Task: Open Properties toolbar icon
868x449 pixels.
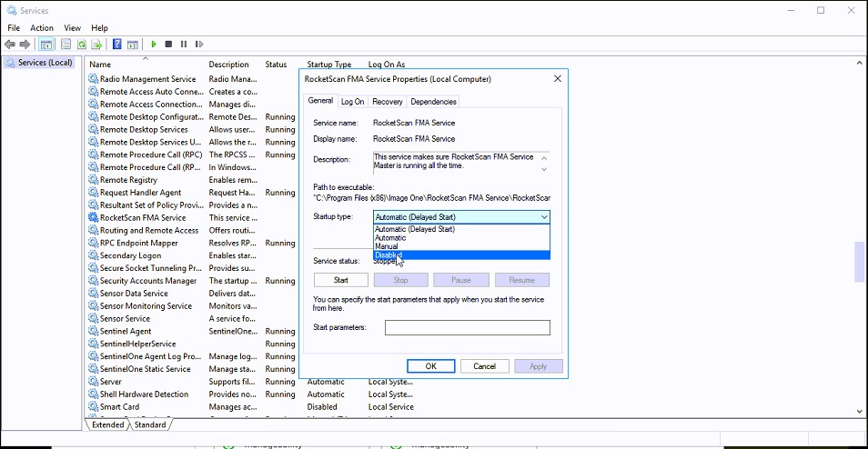Action: coord(66,45)
